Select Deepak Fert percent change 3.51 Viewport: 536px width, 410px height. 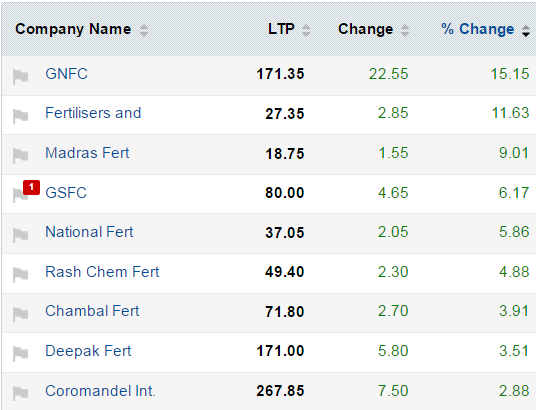tap(514, 351)
